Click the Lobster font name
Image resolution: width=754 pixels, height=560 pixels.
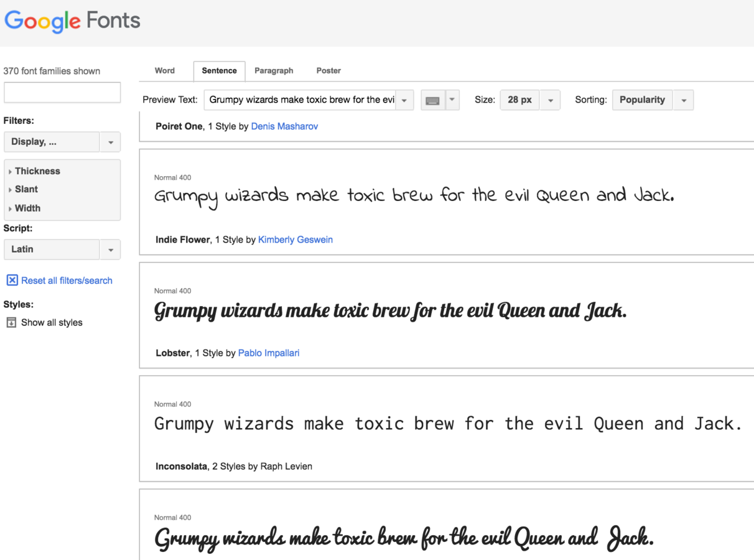(173, 353)
